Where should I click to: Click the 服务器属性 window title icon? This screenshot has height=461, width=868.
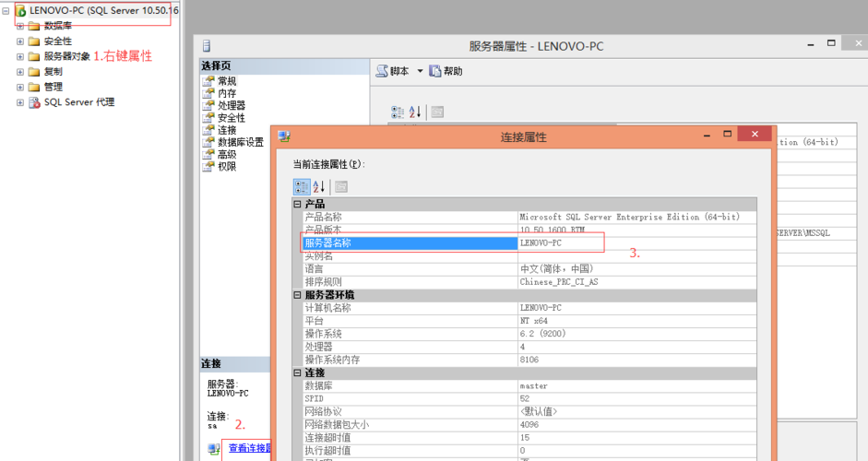(x=207, y=46)
